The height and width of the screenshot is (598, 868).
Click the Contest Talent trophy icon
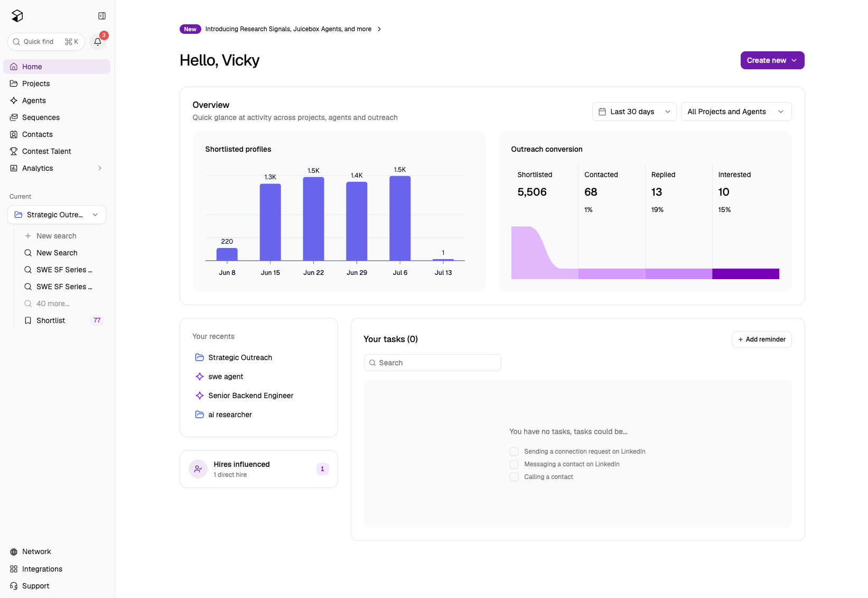coord(14,151)
